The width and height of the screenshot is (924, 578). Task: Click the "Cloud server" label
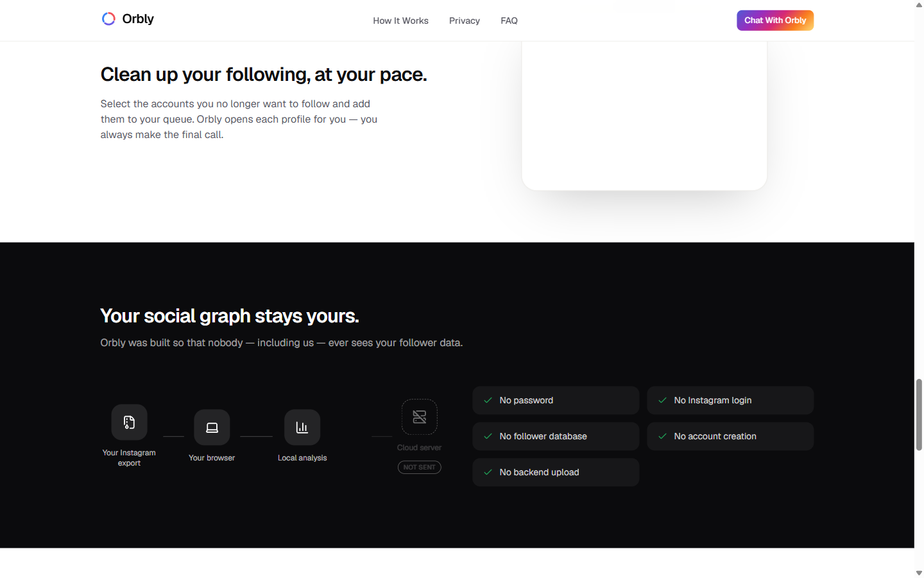tap(420, 448)
